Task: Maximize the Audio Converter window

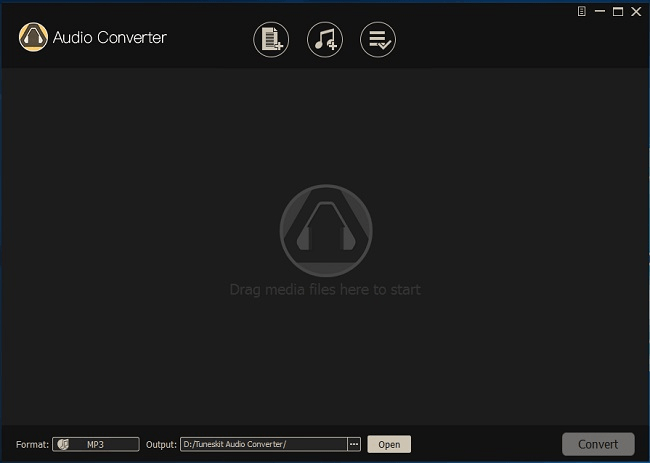Action: click(618, 11)
